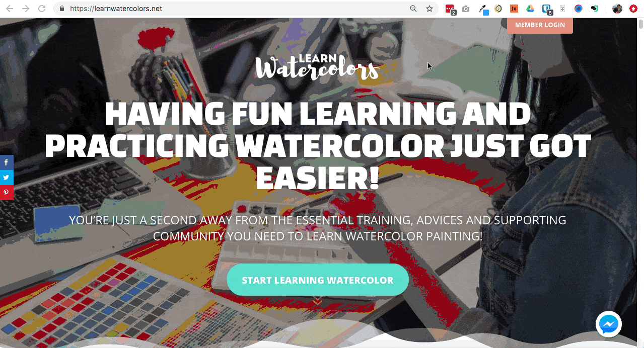Share page via Twitter sidebar icon
Image resolution: width=644 pixels, height=348 pixels.
(x=7, y=178)
